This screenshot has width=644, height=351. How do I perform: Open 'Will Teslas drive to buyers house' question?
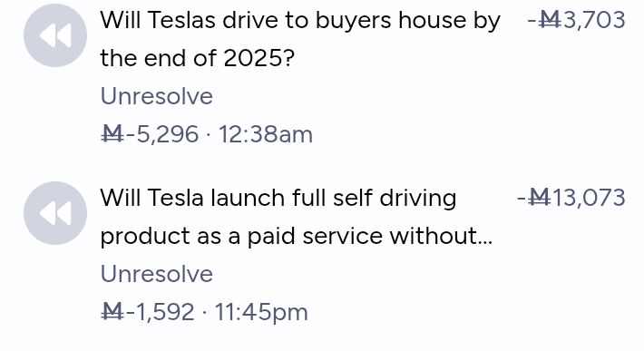(x=300, y=39)
